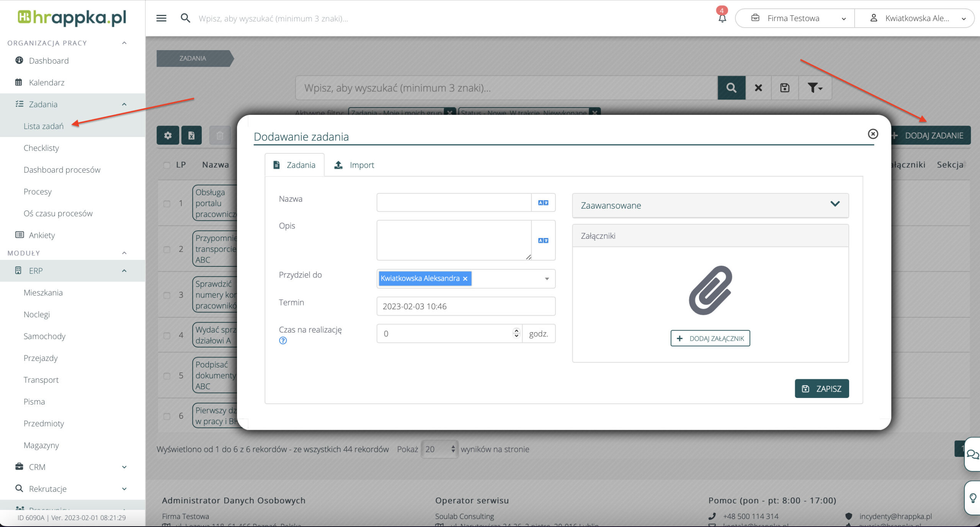
Task: Open table settings gear icon
Action: click(168, 135)
